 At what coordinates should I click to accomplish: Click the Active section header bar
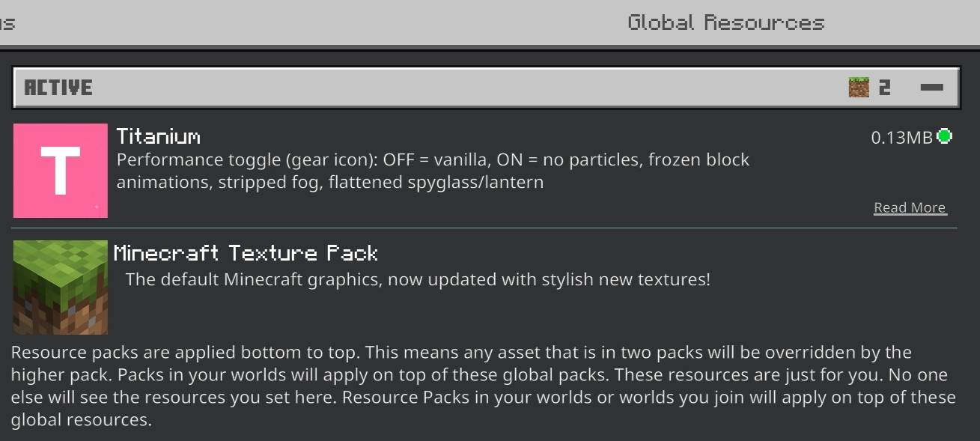click(x=486, y=88)
